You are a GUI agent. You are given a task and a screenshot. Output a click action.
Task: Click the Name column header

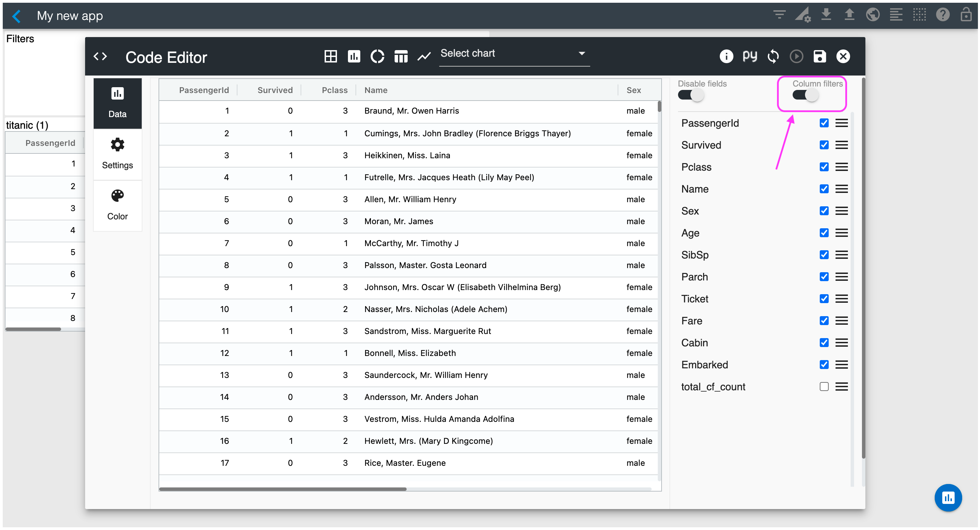[376, 90]
